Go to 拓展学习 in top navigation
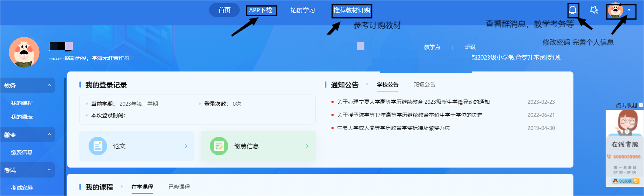The image size is (644, 196). (x=302, y=10)
